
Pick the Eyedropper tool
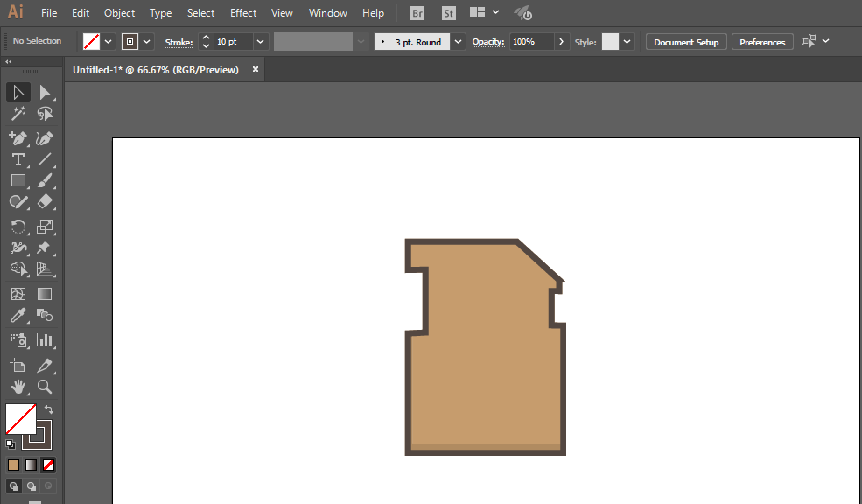[x=18, y=316]
